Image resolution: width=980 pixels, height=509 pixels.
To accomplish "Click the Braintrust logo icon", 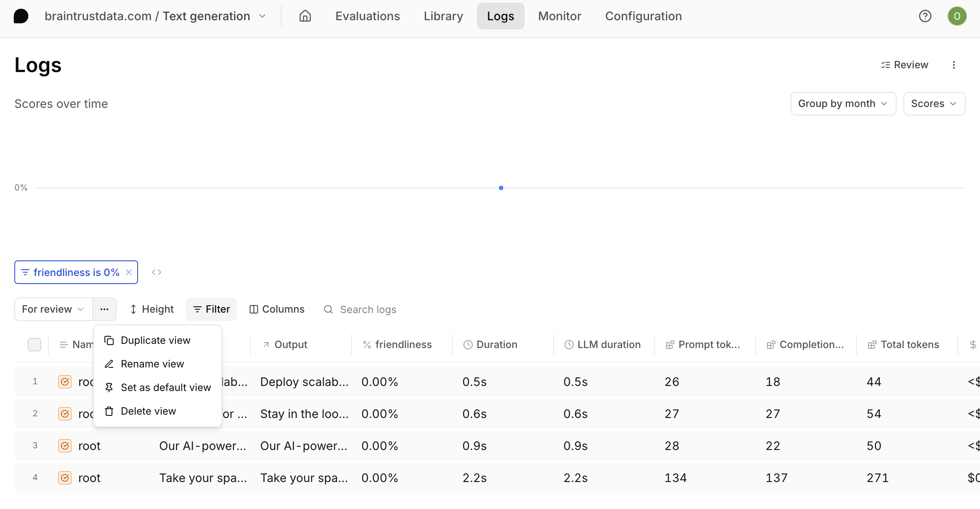I will click(21, 16).
